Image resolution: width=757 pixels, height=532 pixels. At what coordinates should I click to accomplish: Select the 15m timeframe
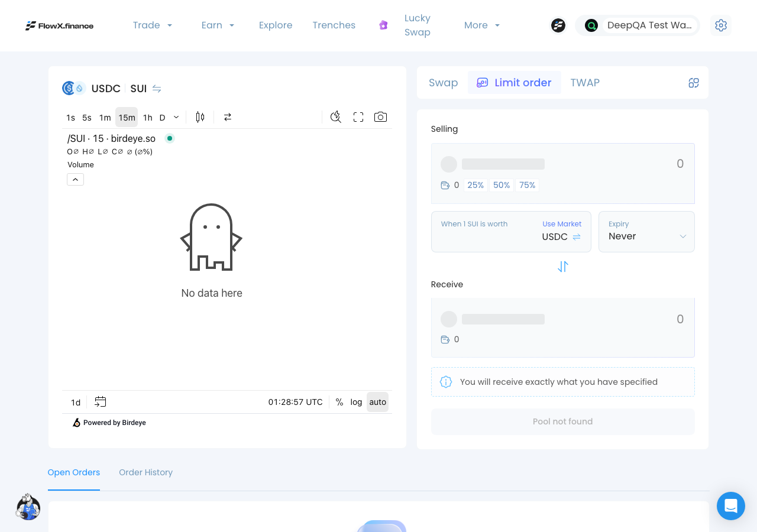[x=127, y=117]
